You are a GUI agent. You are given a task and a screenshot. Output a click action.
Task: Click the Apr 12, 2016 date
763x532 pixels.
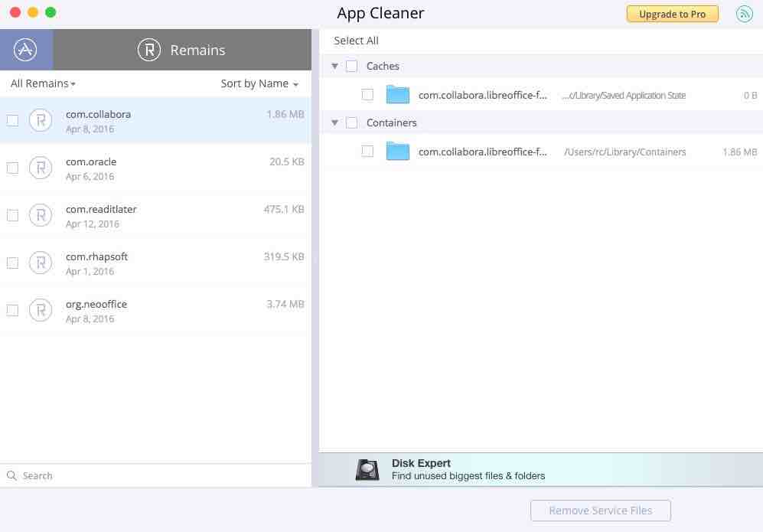(x=93, y=224)
